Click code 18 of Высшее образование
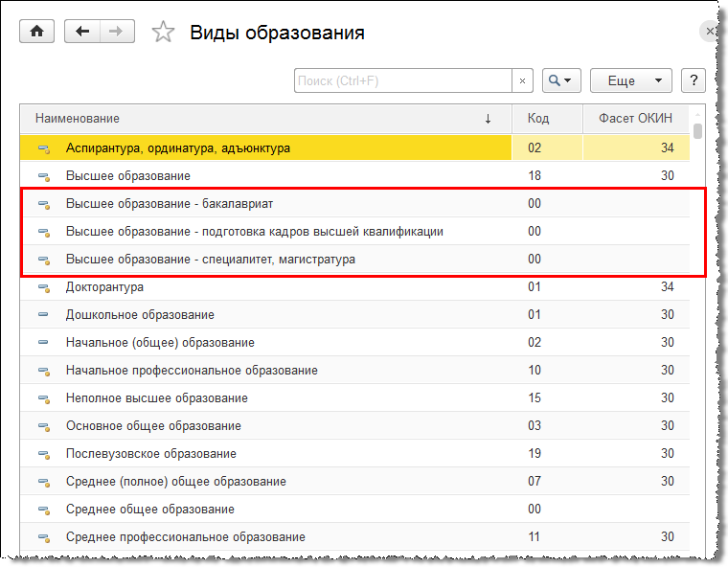 click(535, 175)
